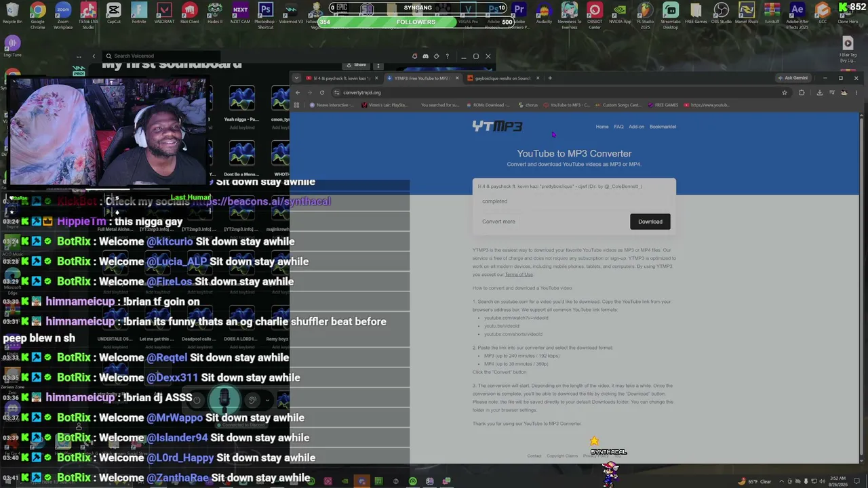Open the Custom Songs Central bookmark
The image size is (868, 488).
click(x=618, y=105)
